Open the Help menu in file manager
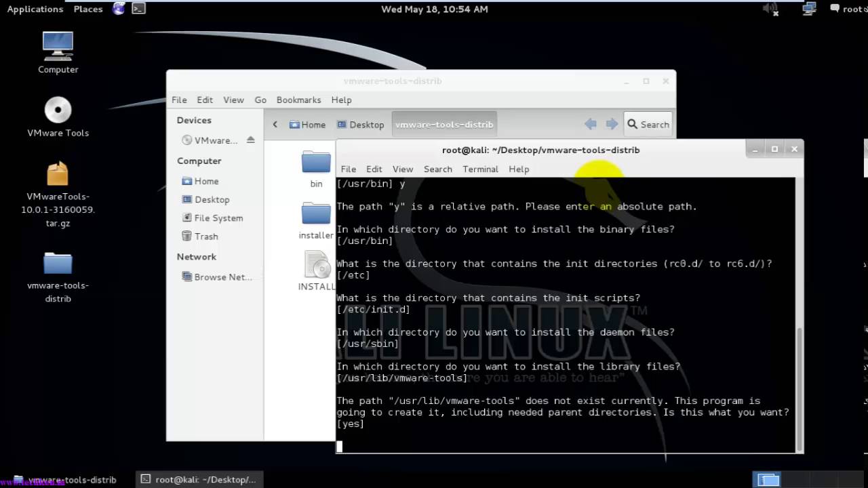Image resolution: width=868 pixels, height=488 pixels. (x=341, y=100)
